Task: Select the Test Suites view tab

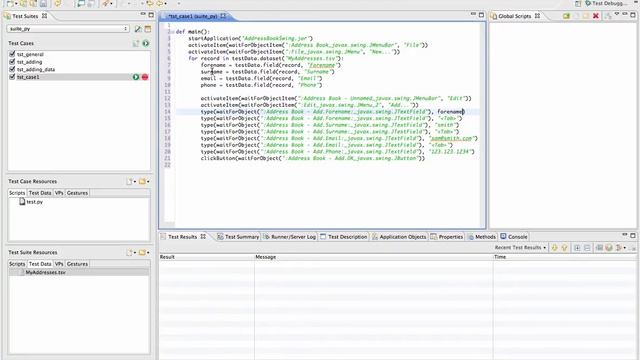Action: [x=25, y=16]
